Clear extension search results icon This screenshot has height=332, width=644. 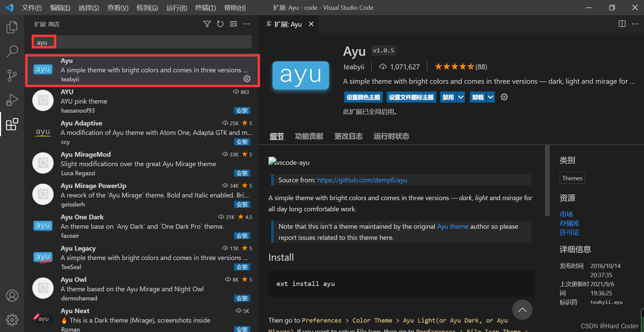click(233, 24)
